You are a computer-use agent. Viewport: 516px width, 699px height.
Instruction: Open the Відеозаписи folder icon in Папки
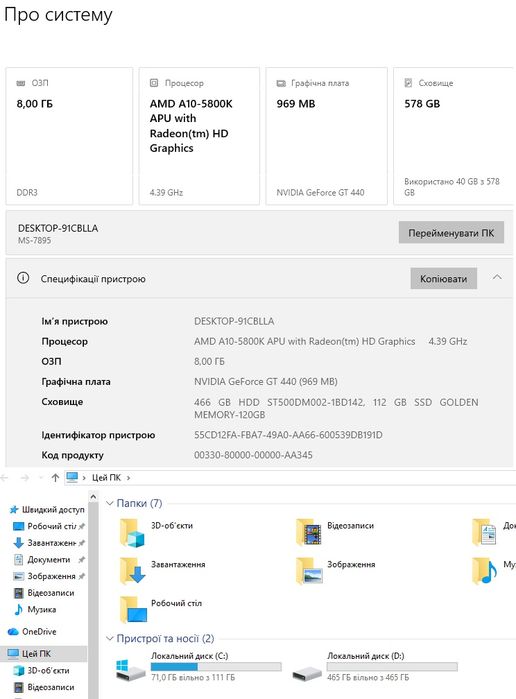[309, 532]
